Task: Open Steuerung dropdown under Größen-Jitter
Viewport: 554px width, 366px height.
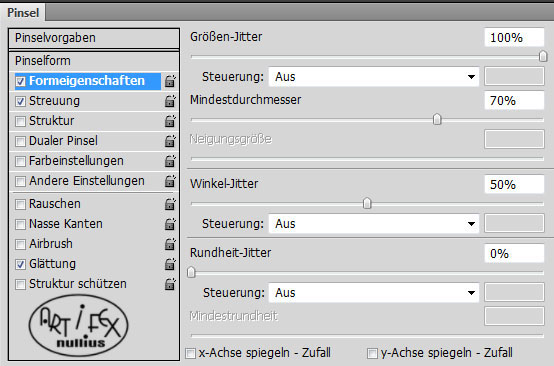Action: point(373,77)
